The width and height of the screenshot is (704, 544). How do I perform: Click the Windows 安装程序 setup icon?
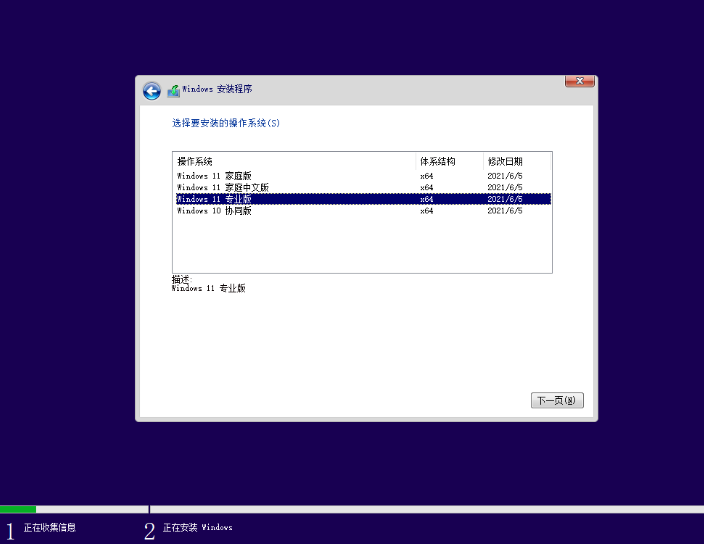(x=174, y=90)
